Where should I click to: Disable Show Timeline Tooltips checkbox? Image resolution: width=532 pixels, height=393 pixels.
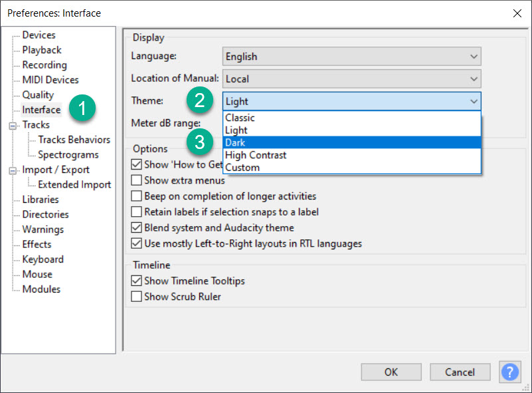pos(136,281)
